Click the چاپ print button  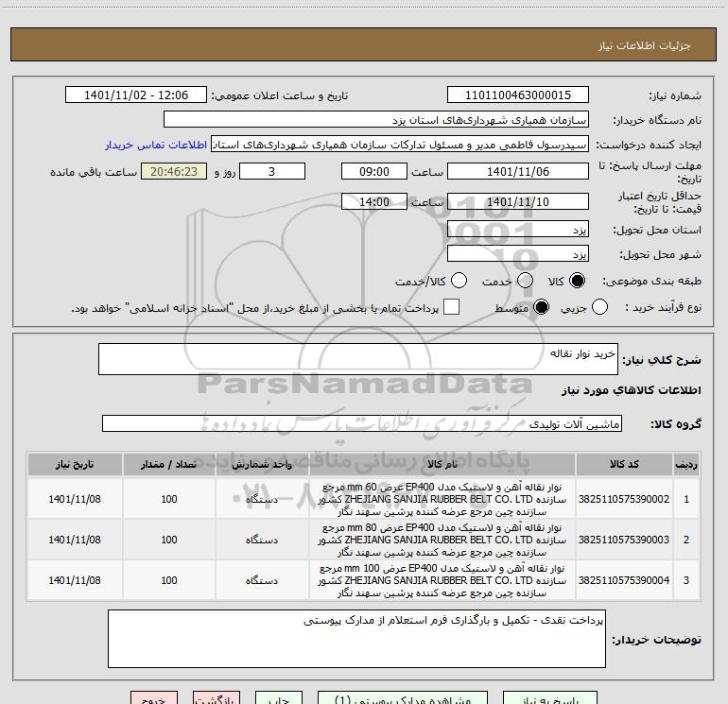pyautogui.click(x=279, y=697)
